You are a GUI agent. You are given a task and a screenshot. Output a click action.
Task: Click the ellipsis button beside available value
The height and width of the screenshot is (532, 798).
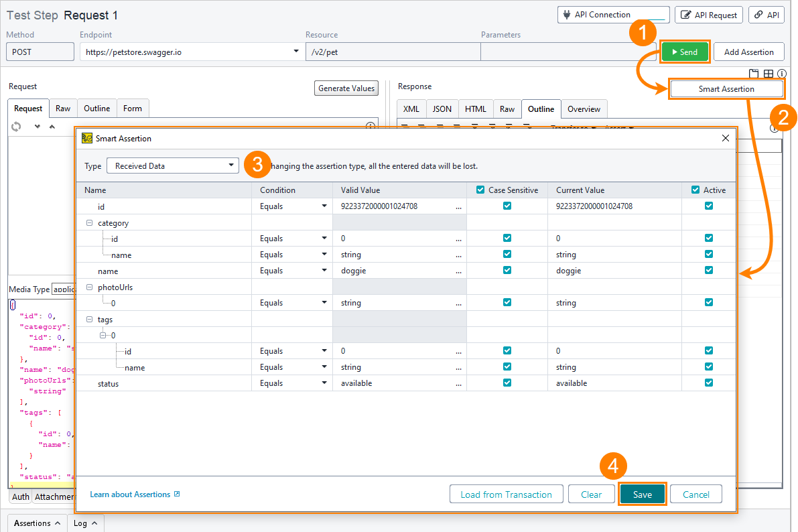pyautogui.click(x=459, y=383)
